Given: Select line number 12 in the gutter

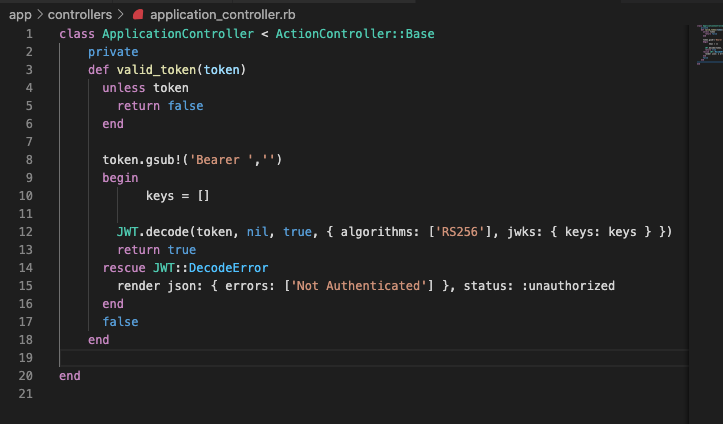Looking at the screenshot, I should point(26,232).
